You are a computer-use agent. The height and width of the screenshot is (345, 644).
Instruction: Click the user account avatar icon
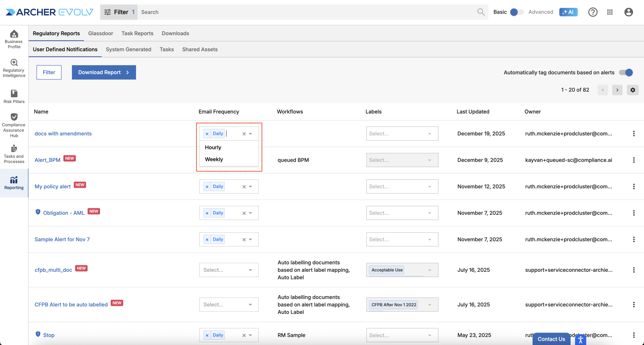pos(628,12)
